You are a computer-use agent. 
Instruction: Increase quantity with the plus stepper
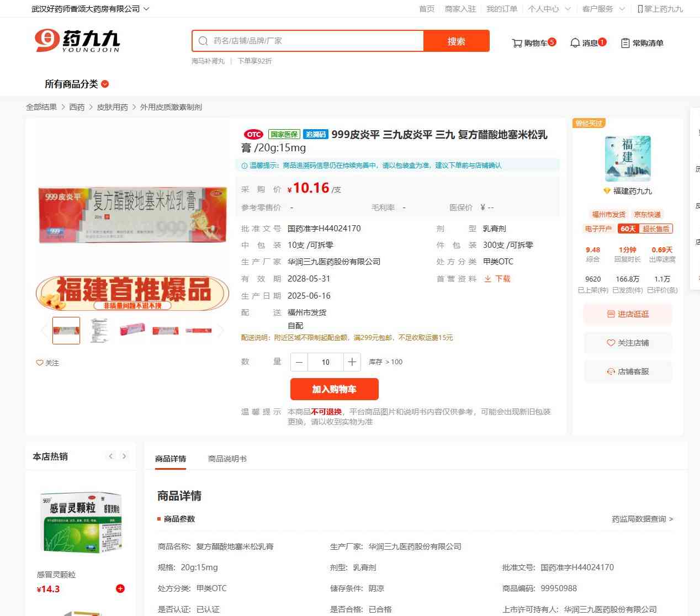coord(352,362)
